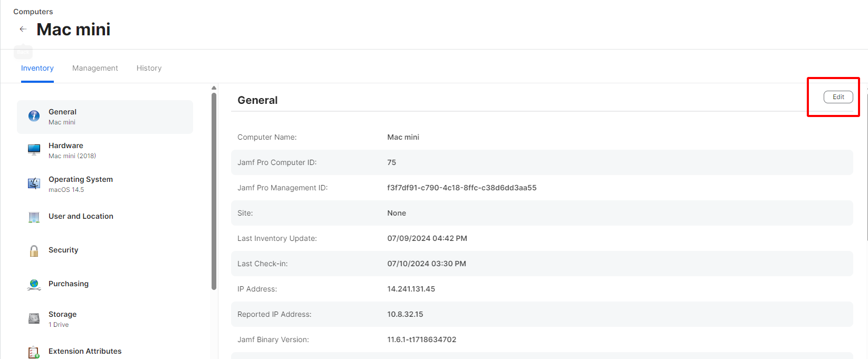Select the Inventory tab

[37, 68]
